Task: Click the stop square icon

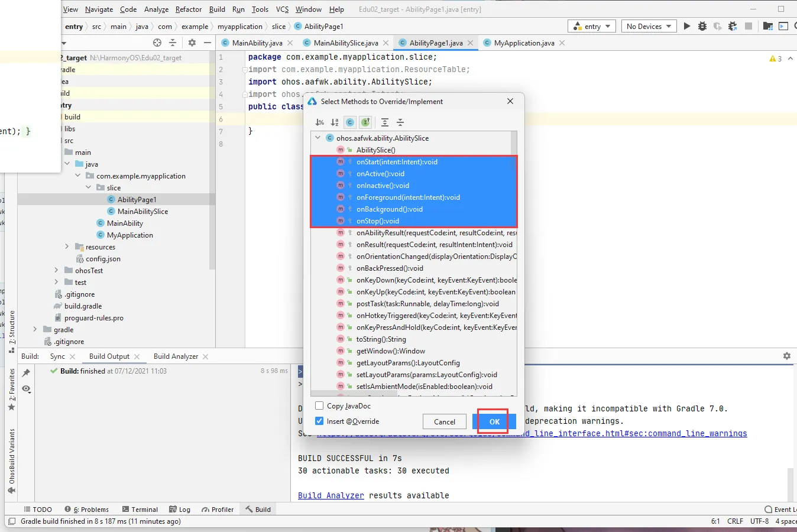Action: (x=749, y=26)
